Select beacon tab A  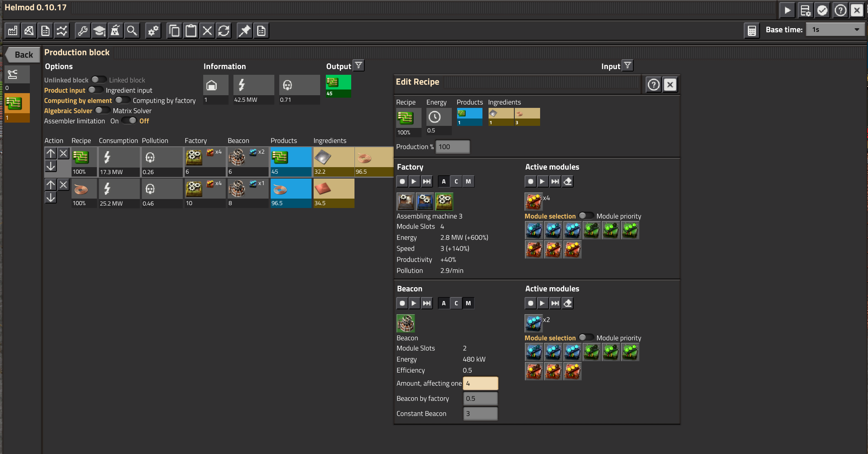click(444, 303)
